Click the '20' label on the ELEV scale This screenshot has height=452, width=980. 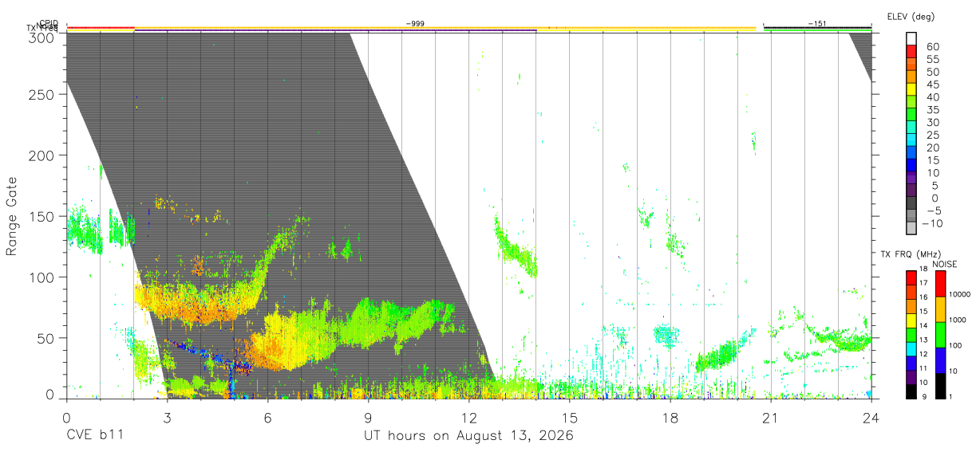pos(932,147)
